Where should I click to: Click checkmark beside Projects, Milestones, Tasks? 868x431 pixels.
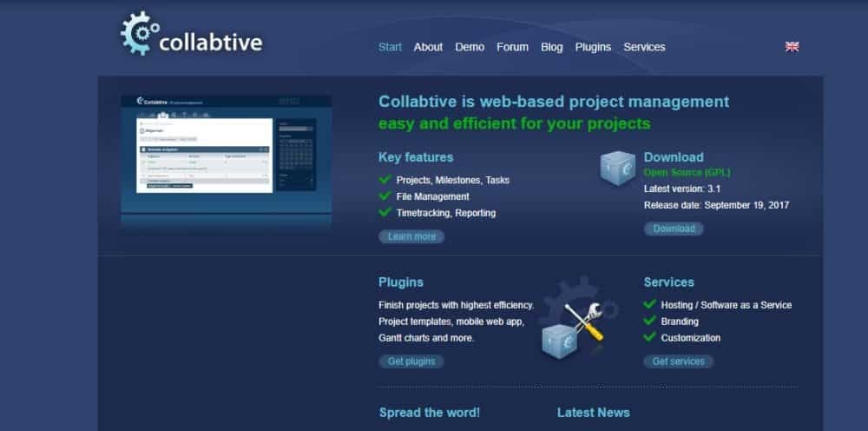pos(385,180)
